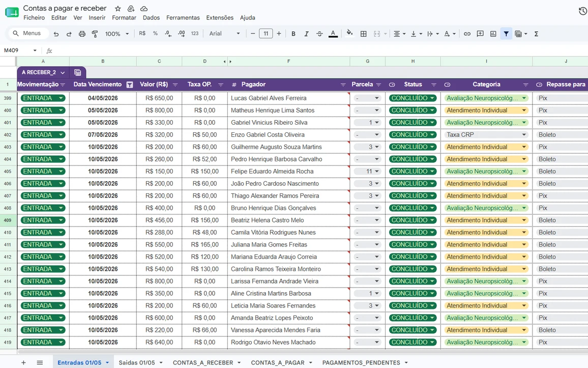The width and height of the screenshot is (588, 368).
Task: Open the Dados menu
Action: [x=151, y=18]
